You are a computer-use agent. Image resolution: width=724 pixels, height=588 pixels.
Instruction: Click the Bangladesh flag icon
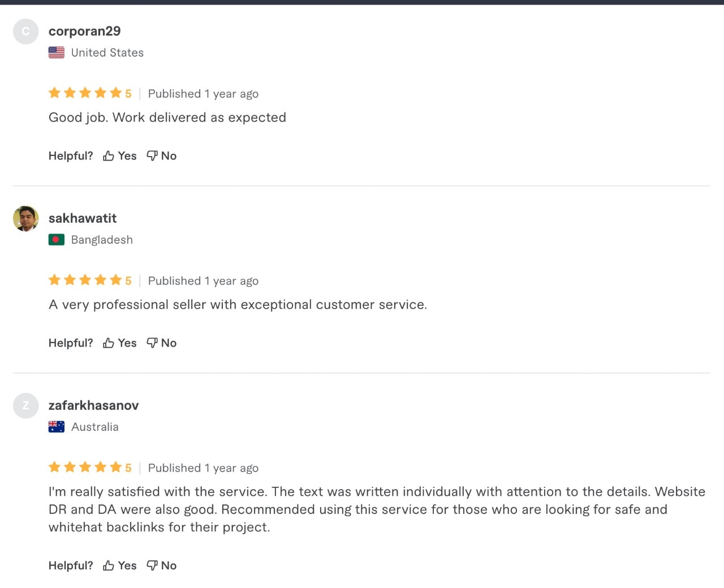tap(56, 240)
